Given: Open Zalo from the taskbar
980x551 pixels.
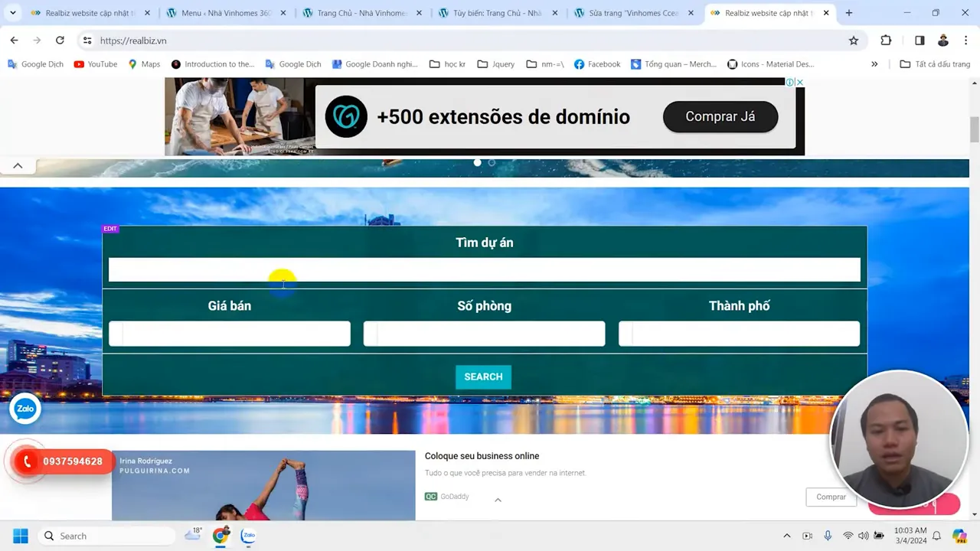Looking at the screenshot, I should tap(248, 536).
